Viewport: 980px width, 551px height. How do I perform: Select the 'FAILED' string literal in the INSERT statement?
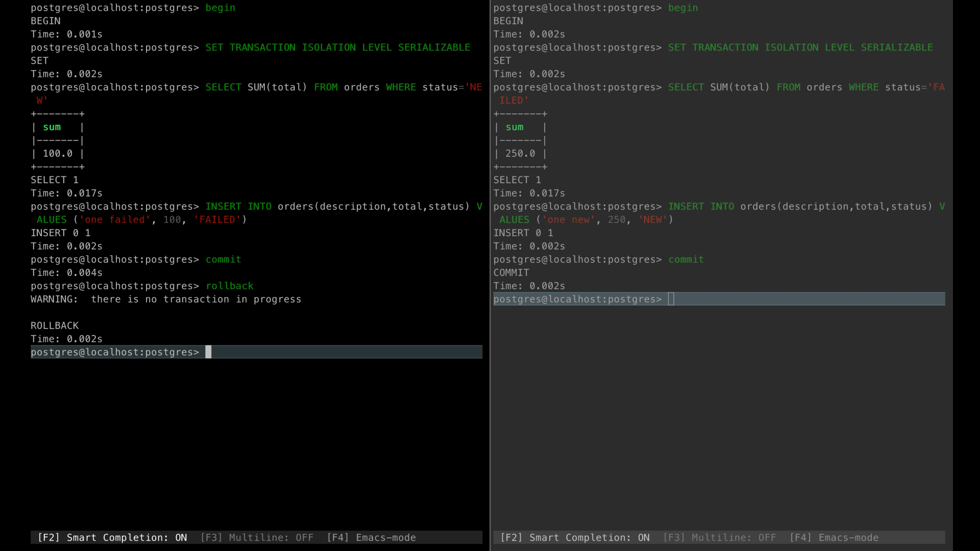[218, 219]
